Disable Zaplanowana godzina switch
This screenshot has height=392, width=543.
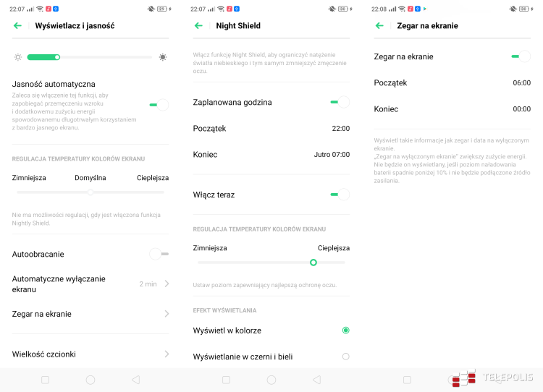pyautogui.click(x=340, y=102)
